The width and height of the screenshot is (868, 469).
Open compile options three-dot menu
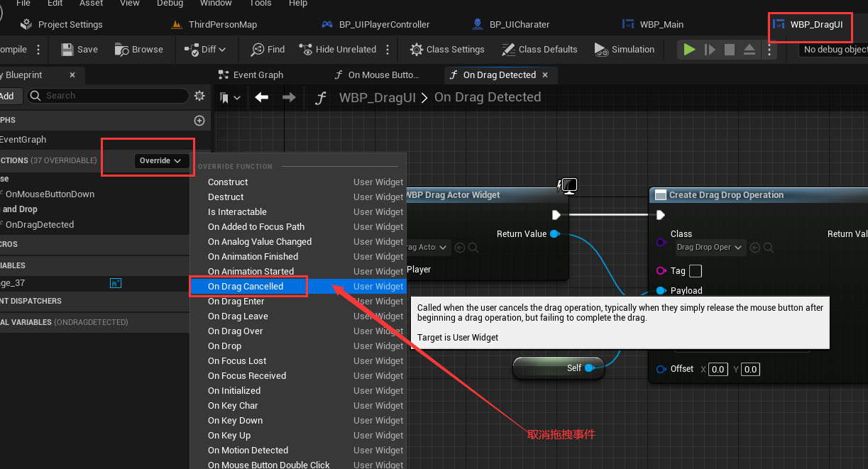point(38,50)
